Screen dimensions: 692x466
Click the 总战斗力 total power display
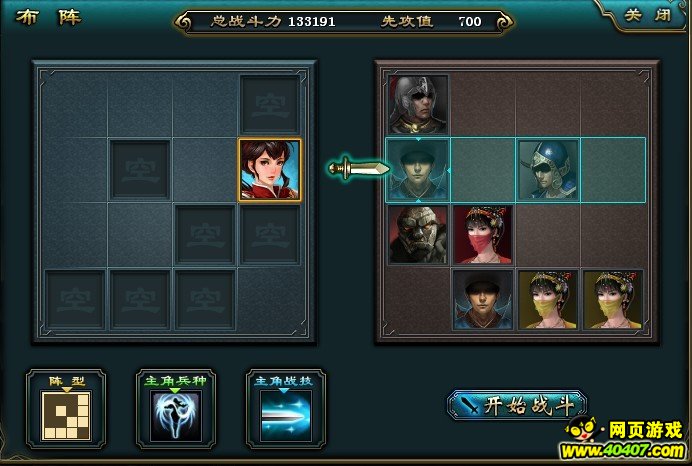273,21
